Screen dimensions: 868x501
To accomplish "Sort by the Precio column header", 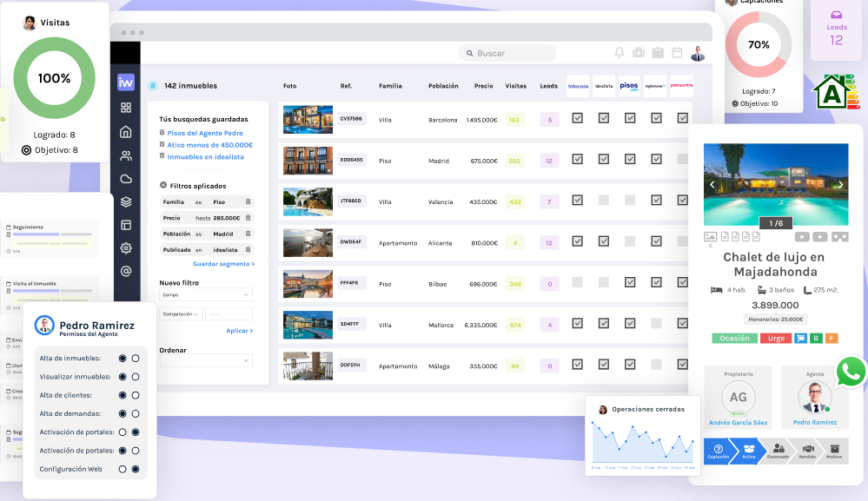I will (484, 86).
